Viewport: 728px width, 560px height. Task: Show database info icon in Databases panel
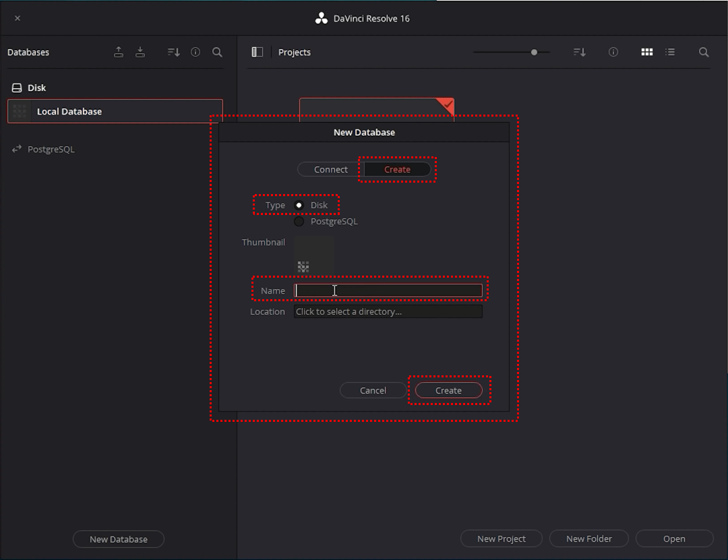tap(195, 52)
